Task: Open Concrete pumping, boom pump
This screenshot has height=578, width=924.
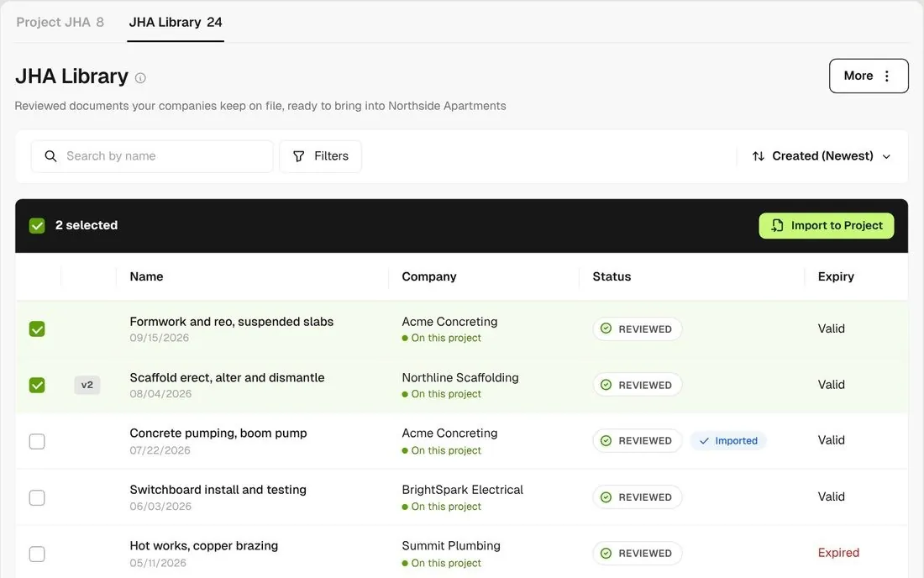Action: coord(218,433)
